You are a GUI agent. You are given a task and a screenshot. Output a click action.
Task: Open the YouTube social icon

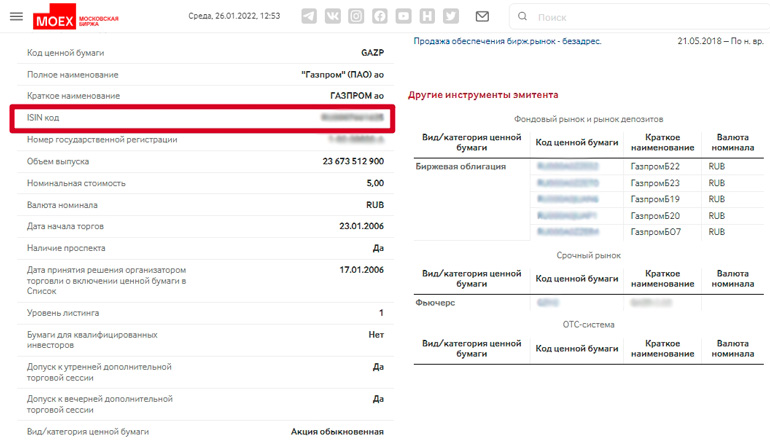[403, 16]
